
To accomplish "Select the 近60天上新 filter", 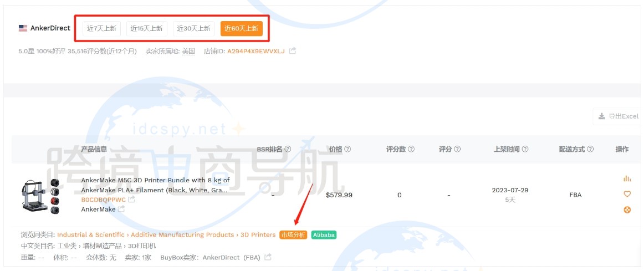I will click(x=242, y=29).
